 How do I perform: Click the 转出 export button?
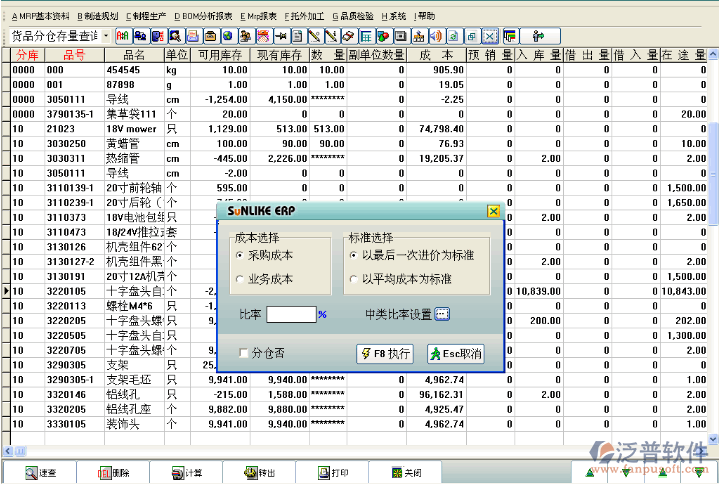pyautogui.click(x=260, y=473)
